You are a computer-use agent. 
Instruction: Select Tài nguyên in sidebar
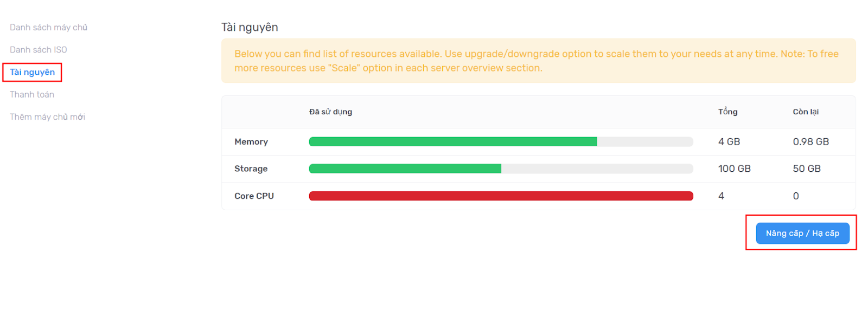[32, 72]
